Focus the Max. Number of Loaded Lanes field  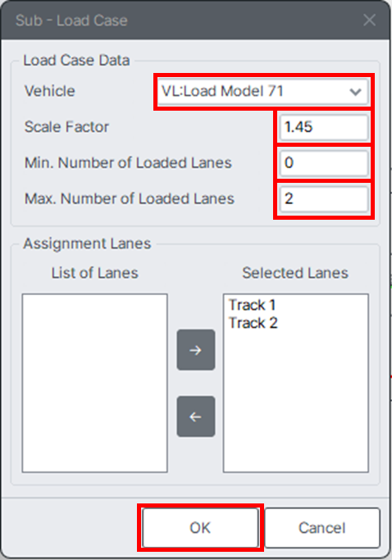pos(324,199)
